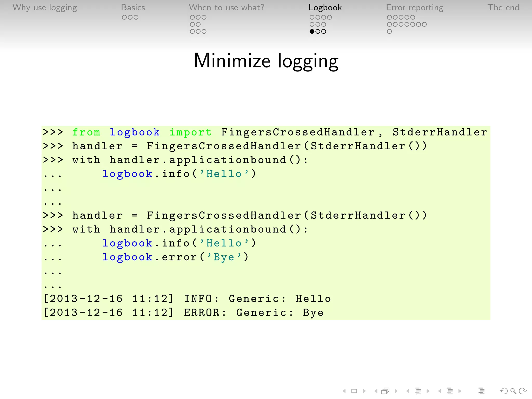Click the clockwise go-forward arrow icon

[x=523, y=391]
